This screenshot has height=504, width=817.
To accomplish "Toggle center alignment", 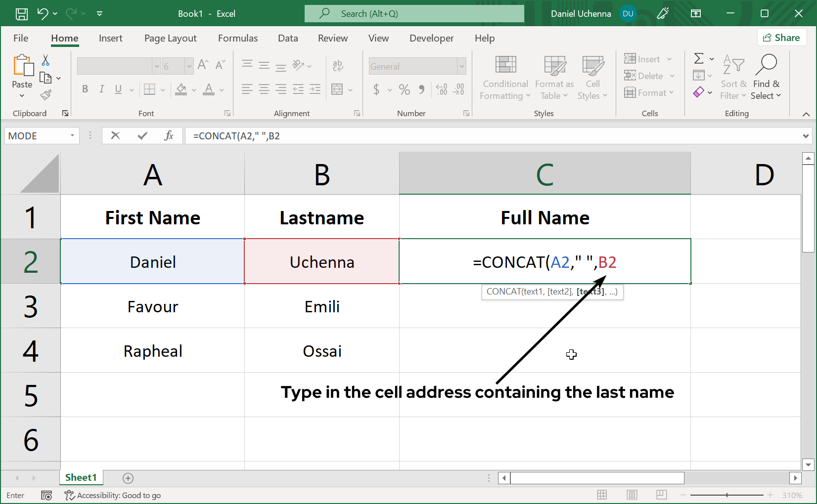I will [264, 89].
